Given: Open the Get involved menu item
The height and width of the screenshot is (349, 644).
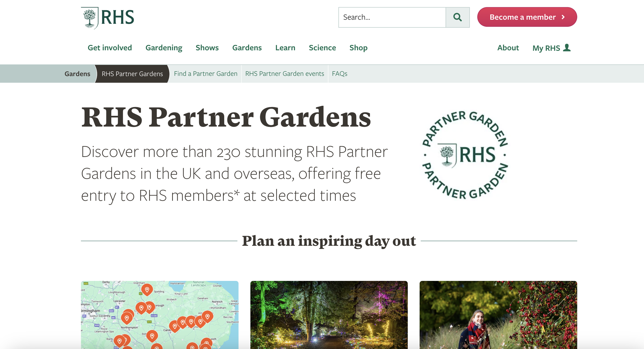Looking at the screenshot, I should point(110,48).
